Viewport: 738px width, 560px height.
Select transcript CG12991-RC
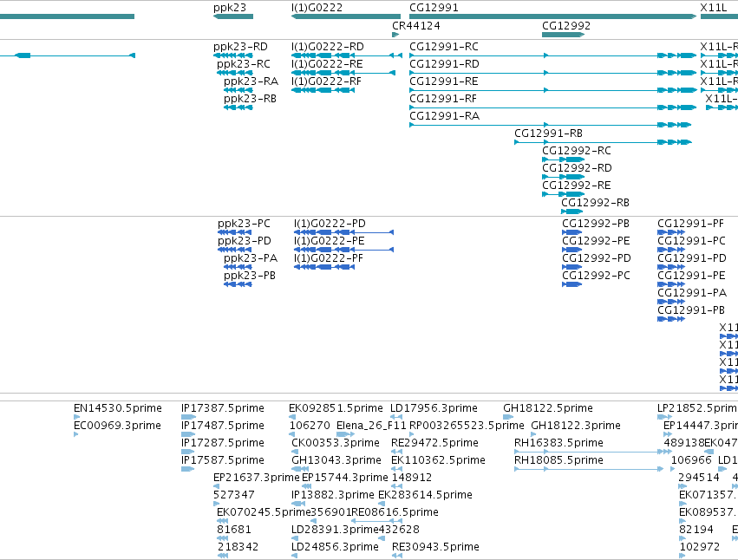pyautogui.click(x=553, y=55)
